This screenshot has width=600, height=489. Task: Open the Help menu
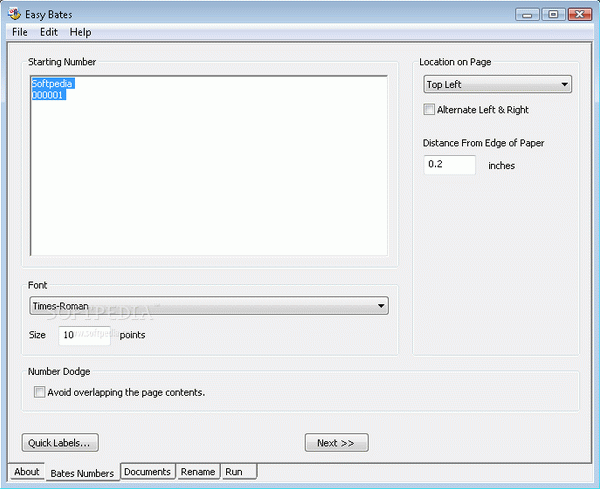[x=80, y=32]
